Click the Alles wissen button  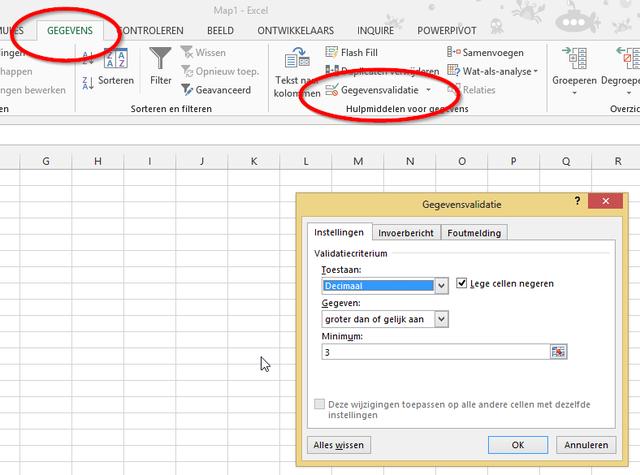(337, 444)
